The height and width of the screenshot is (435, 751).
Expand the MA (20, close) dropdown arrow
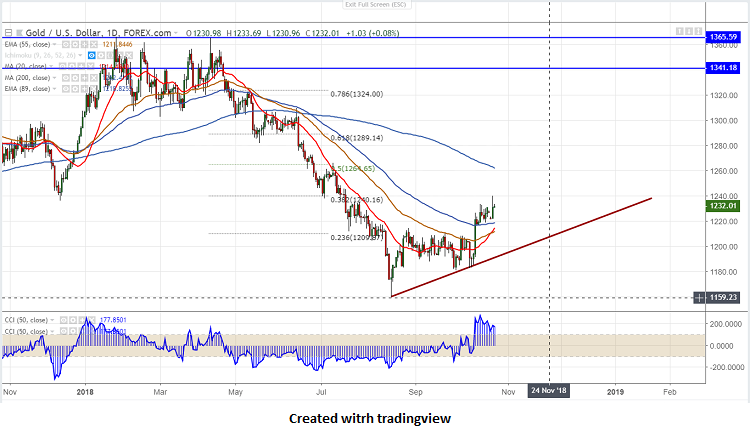(51, 67)
